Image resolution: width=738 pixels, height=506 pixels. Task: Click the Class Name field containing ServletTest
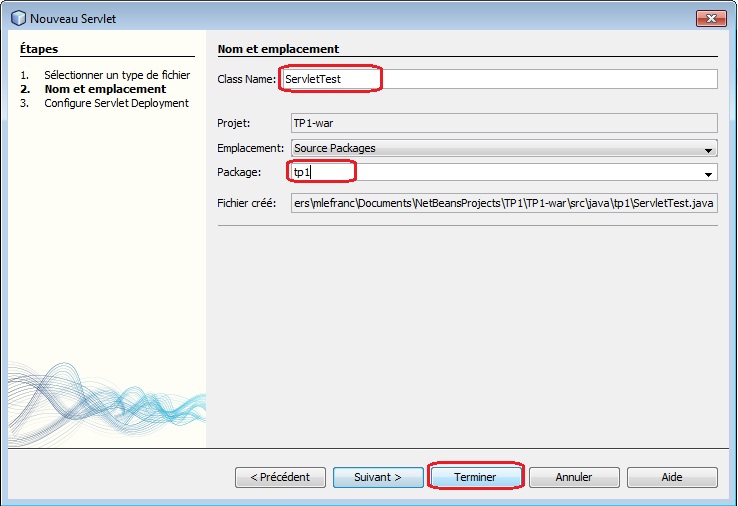[500, 79]
